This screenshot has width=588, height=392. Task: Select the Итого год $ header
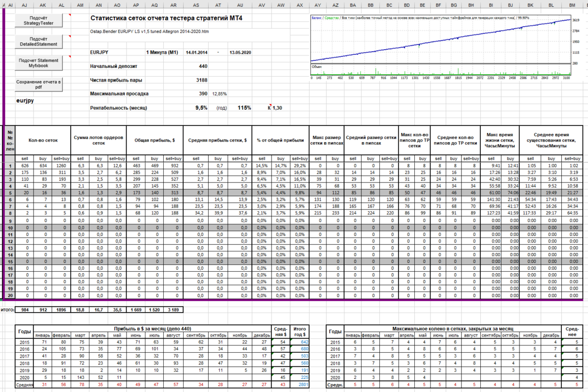point(300,331)
